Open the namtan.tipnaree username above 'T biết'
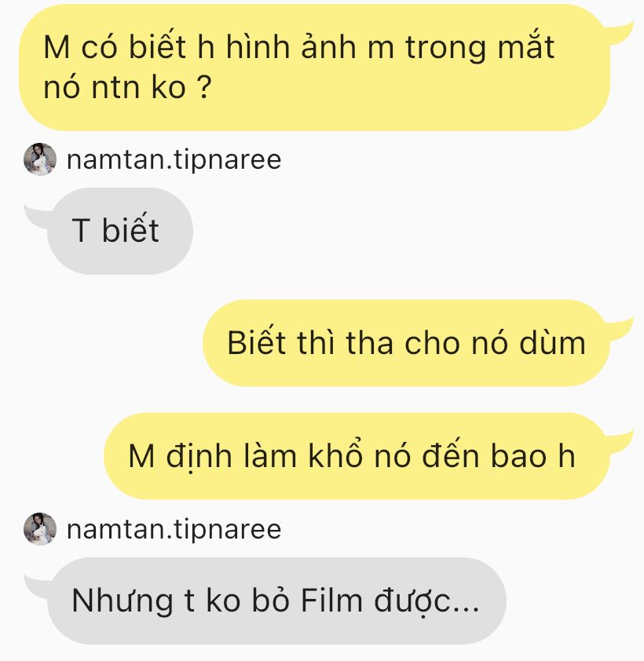 pyautogui.click(x=174, y=160)
